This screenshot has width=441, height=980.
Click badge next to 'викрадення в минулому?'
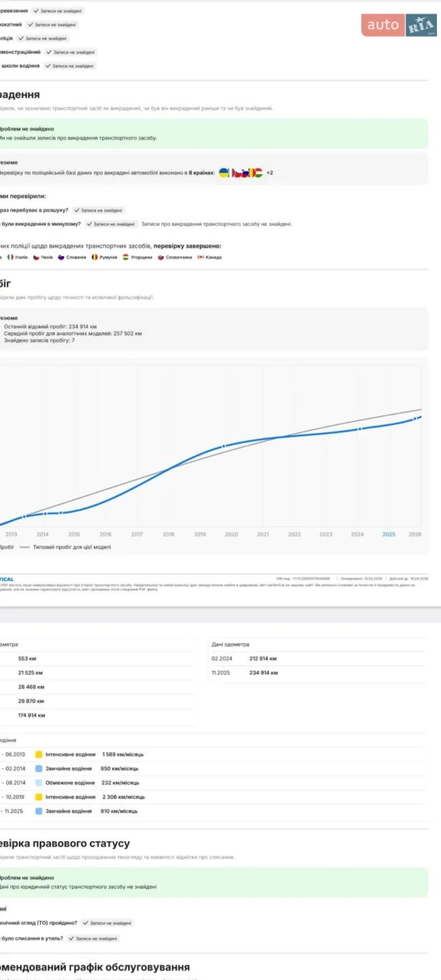pyautogui.click(x=111, y=224)
